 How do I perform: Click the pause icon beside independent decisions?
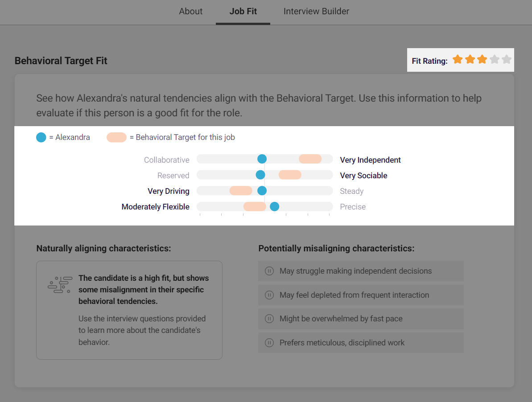(x=269, y=271)
